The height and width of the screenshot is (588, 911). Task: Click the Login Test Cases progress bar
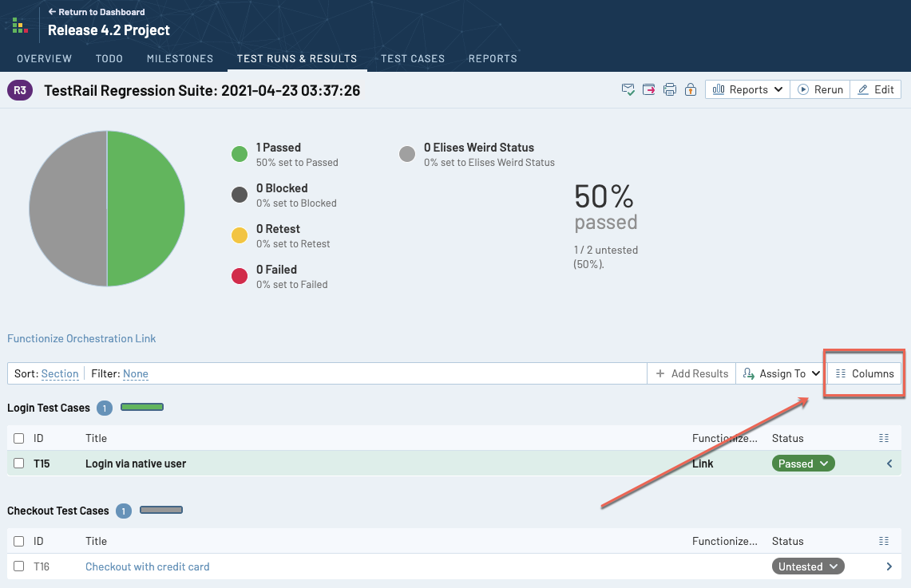point(142,407)
